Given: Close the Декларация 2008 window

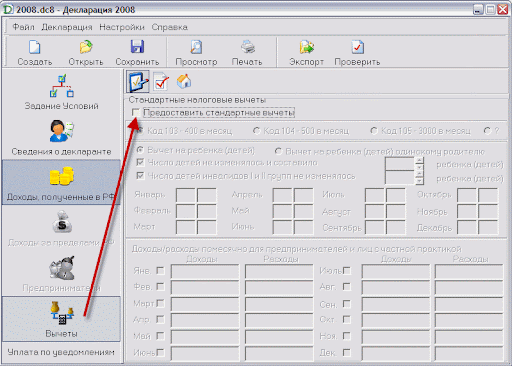Looking at the screenshot, I should (503, 9).
